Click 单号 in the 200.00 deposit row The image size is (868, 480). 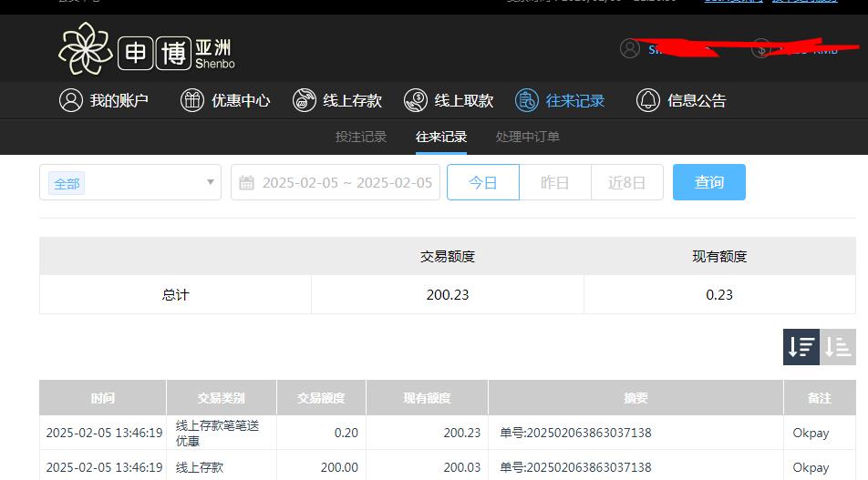pos(575,467)
